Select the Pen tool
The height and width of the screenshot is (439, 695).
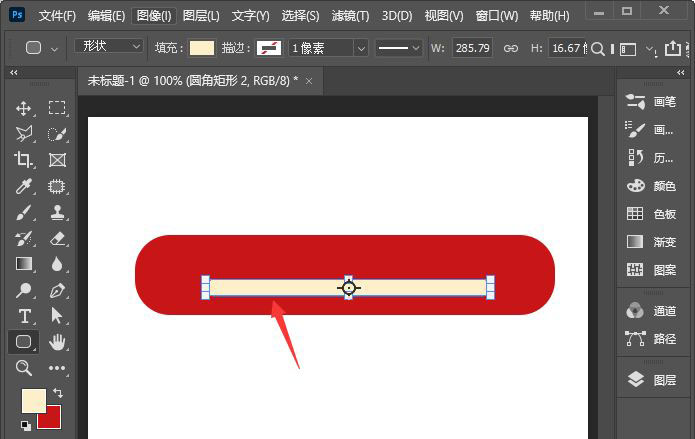click(58, 290)
